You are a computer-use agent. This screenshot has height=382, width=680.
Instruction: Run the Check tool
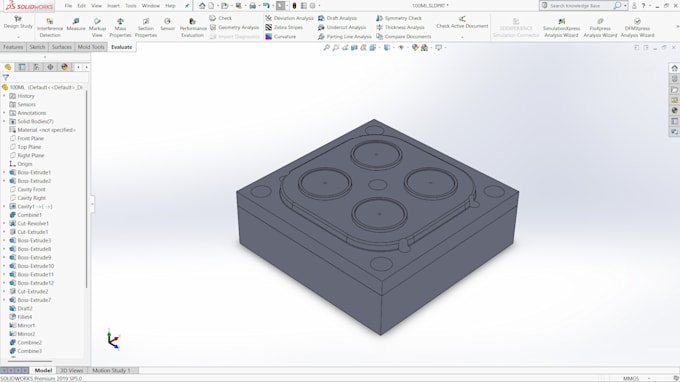220,18
